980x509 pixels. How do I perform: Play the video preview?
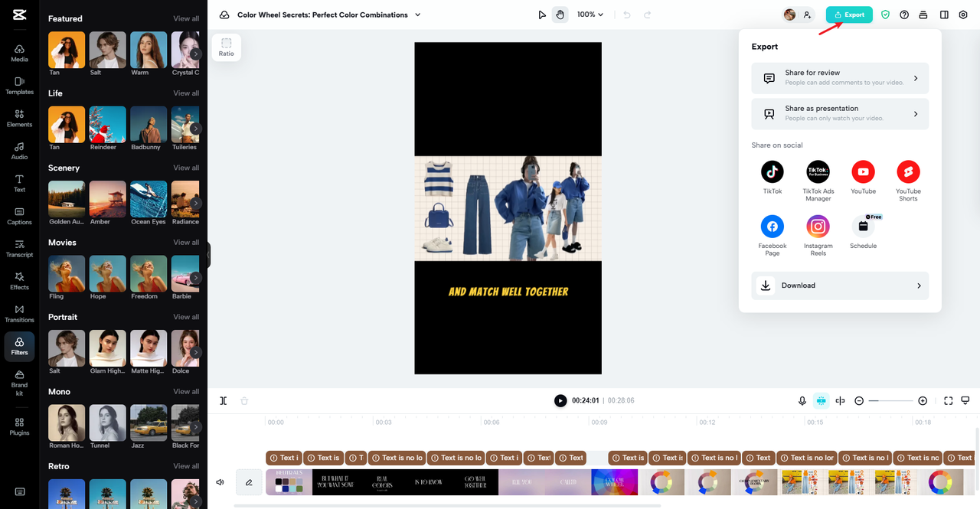click(x=560, y=400)
